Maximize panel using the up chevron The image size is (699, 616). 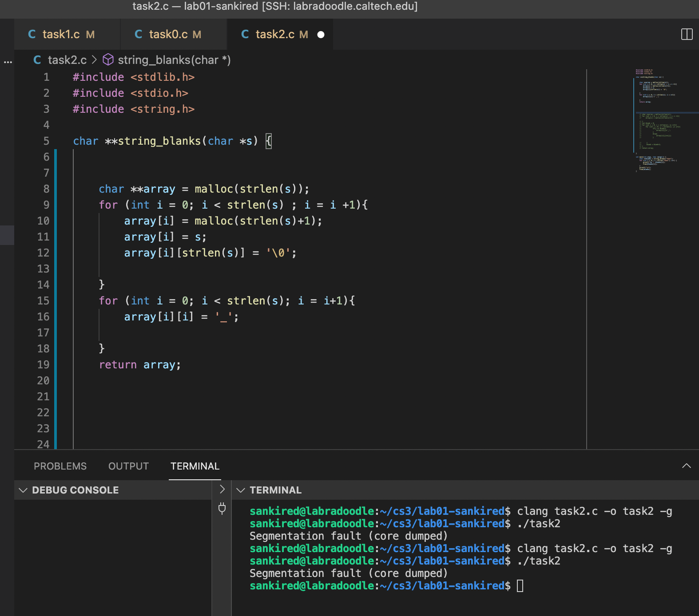pos(686,466)
